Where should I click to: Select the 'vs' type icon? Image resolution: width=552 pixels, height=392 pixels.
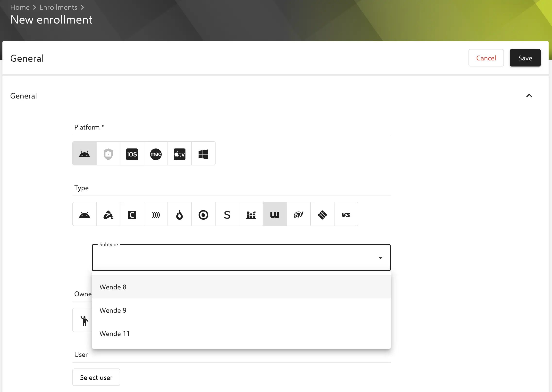coord(346,214)
